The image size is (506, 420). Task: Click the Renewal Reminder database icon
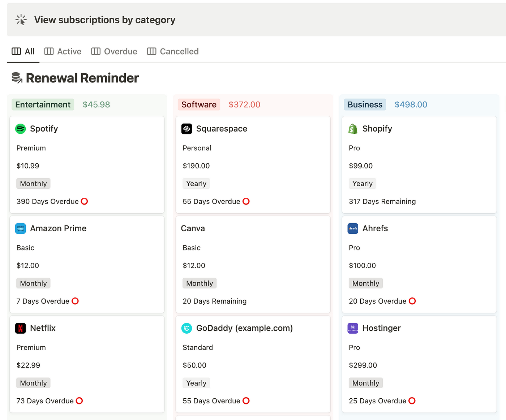click(x=17, y=78)
